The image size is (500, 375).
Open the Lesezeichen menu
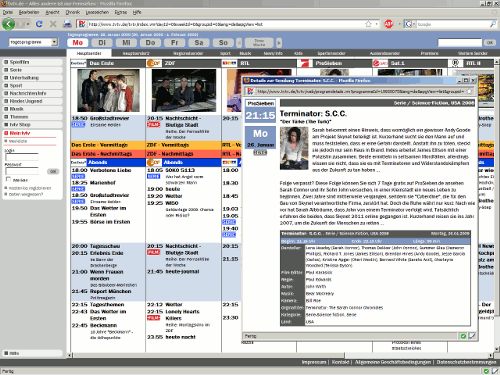click(x=97, y=12)
